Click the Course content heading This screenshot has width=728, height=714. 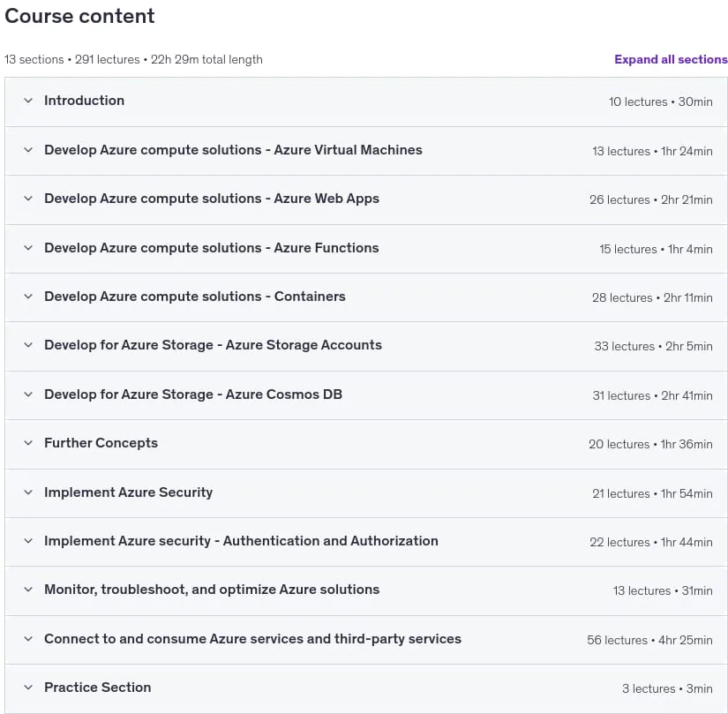(79, 16)
